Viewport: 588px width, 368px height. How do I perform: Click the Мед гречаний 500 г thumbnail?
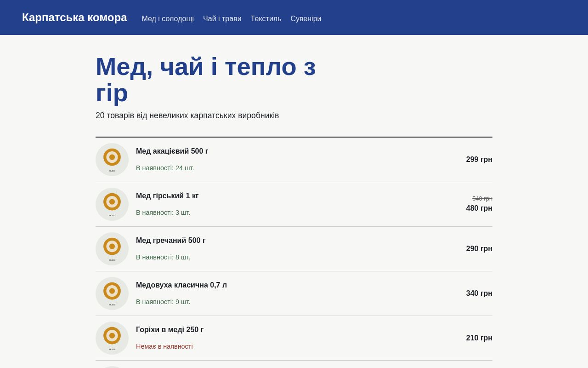(112, 249)
